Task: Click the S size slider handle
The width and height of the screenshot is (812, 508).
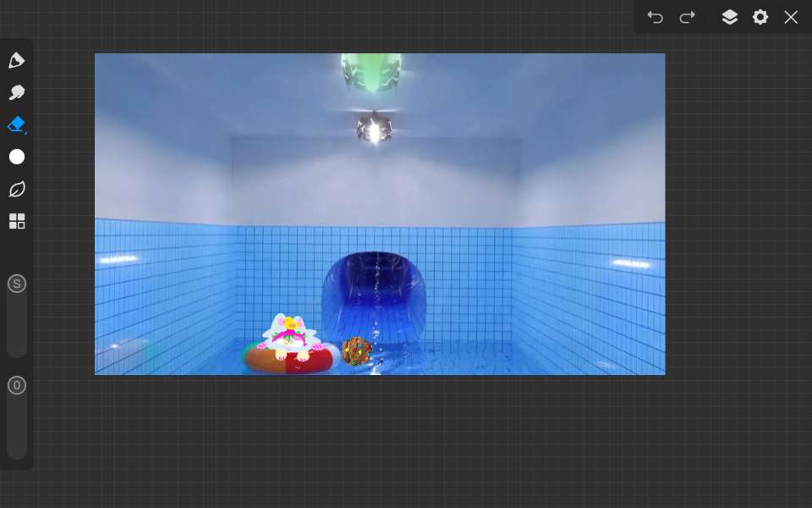Action: (x=17, y=284)
